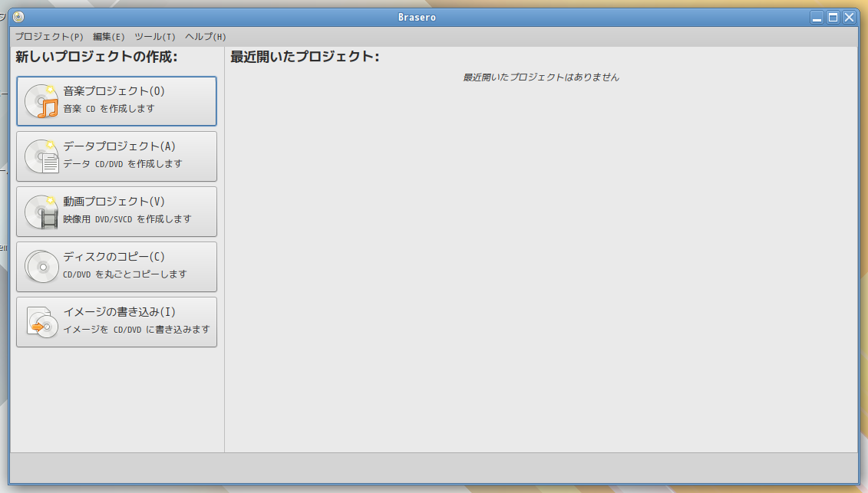Click データ CD/DVD を作成します description
Screen dimensions: 868x493
pyautogui.click(x=122, y=164)
